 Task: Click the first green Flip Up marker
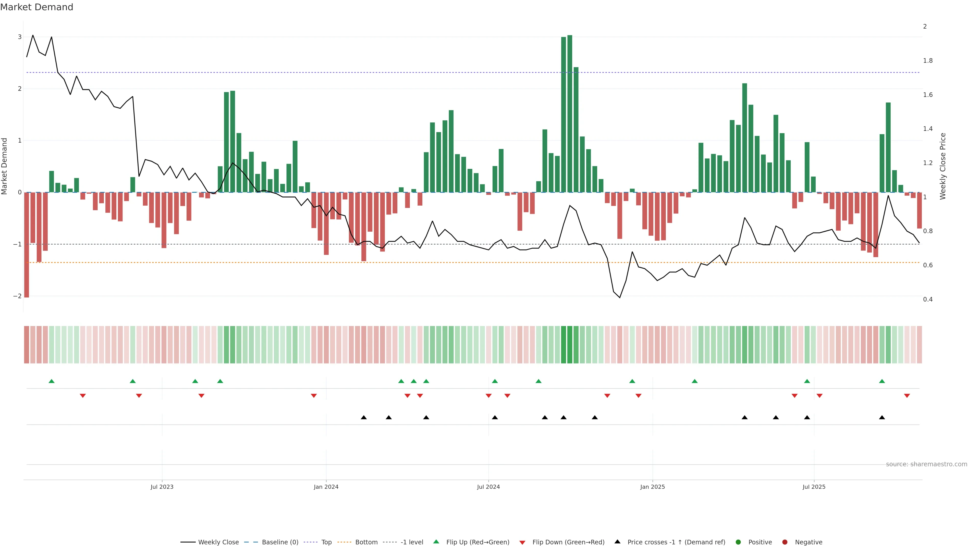(x=51, y=381)
